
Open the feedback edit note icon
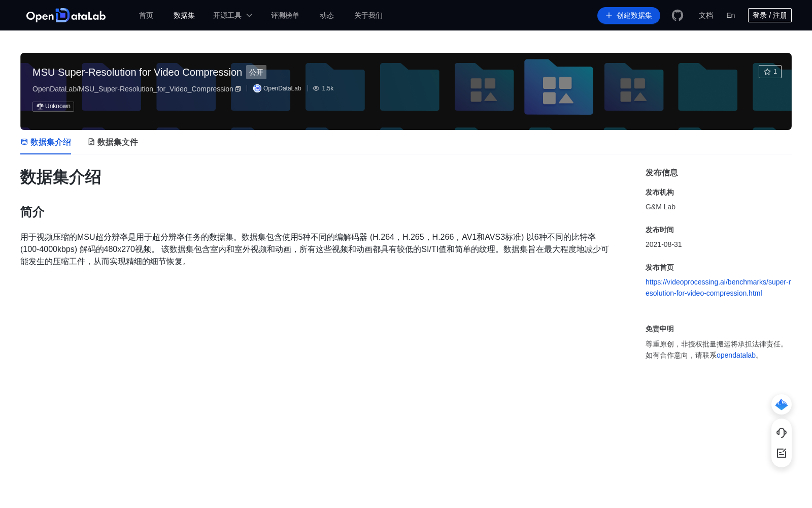point(782,453)
